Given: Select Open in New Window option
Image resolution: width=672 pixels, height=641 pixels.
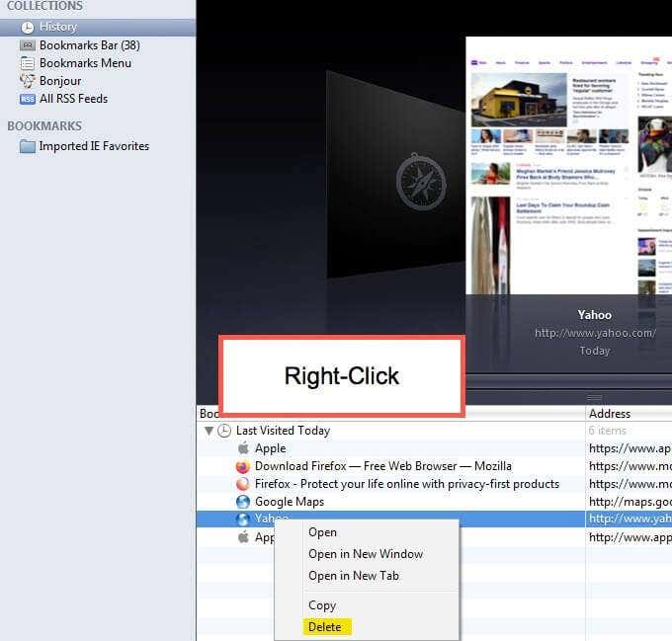Looking at the screenshot, I should (x=365, y=554).
